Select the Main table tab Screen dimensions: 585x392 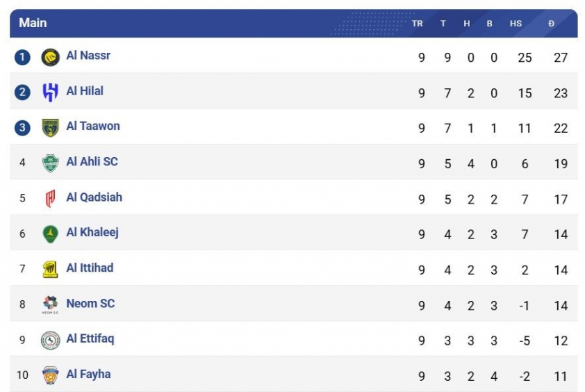click(x=33, y=23)
